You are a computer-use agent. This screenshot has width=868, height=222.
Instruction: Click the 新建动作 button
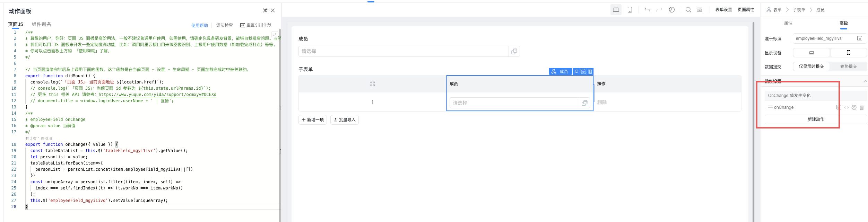coord(816,119)
